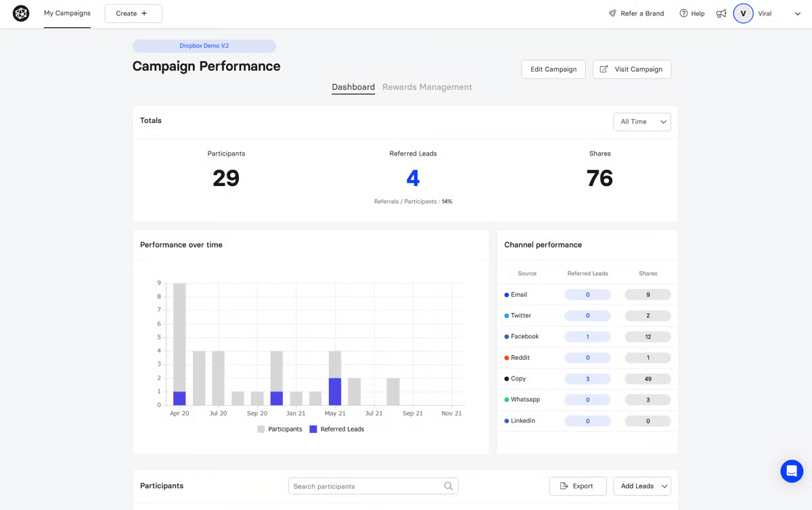Click the Dropbox Demo V.2 campaign badge
The height and width of the screenshot is (510, 812).
point(204,46)
